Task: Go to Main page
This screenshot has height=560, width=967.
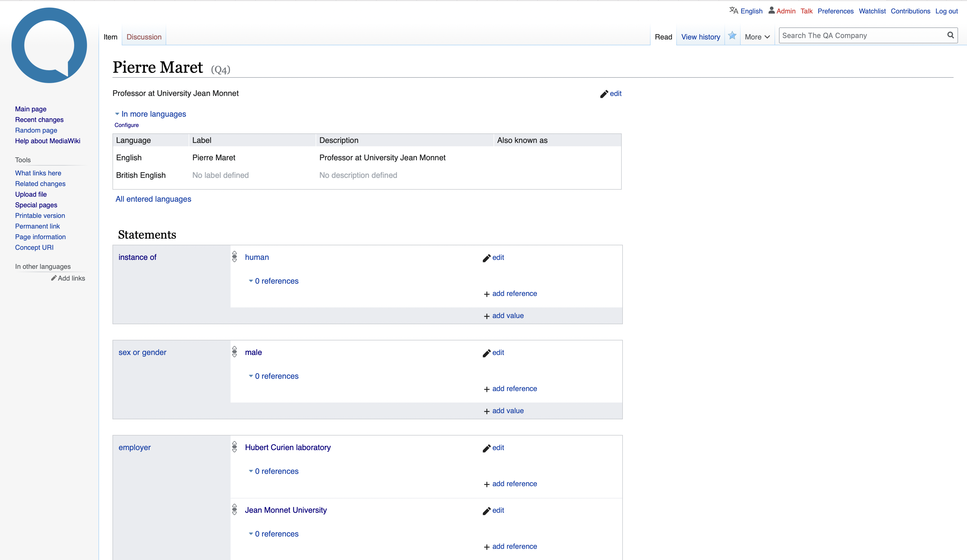Action: [x=31, y=109]
